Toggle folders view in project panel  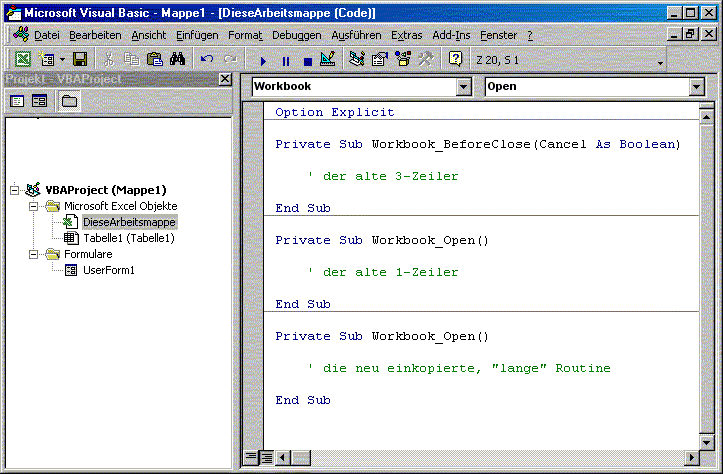(x=69, y=101)
